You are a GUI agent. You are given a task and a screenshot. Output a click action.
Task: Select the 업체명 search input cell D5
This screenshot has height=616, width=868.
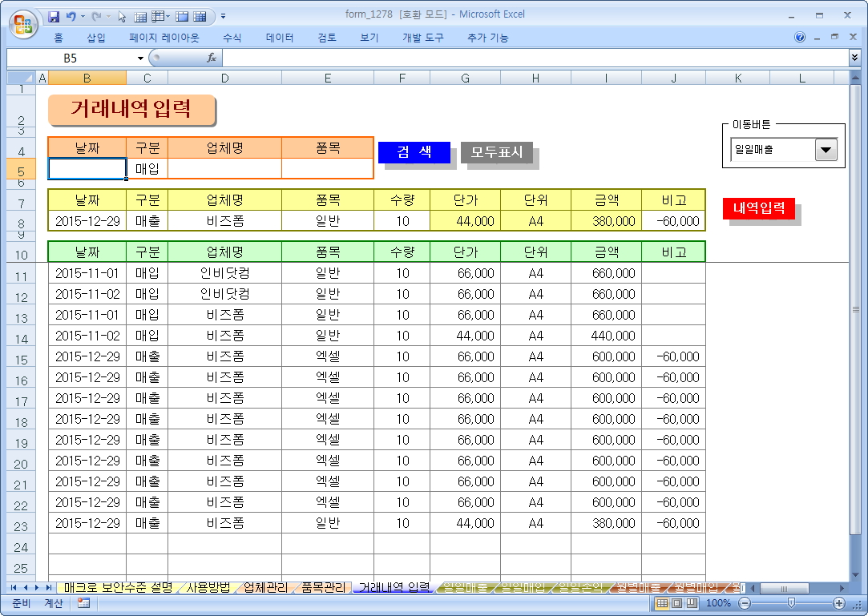(224, 169)
